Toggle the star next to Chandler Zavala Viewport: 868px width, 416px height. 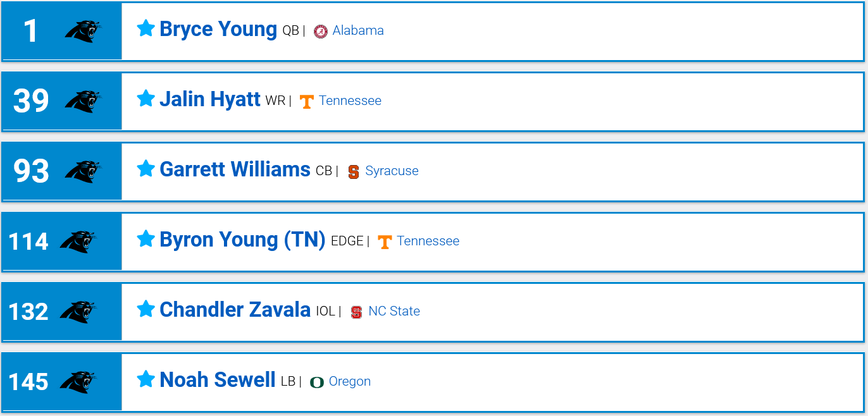click(x=146, y=309)
